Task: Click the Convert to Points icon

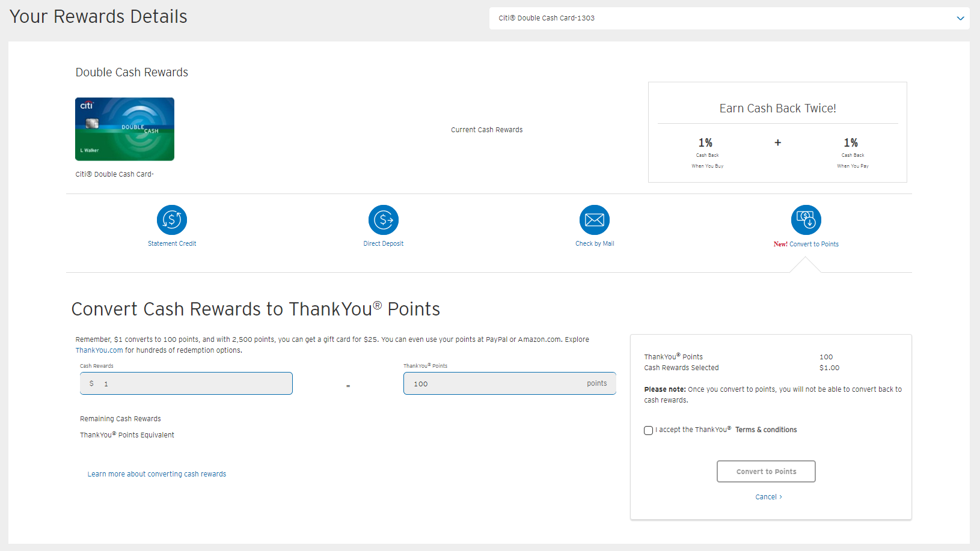Action: point(806,220)
